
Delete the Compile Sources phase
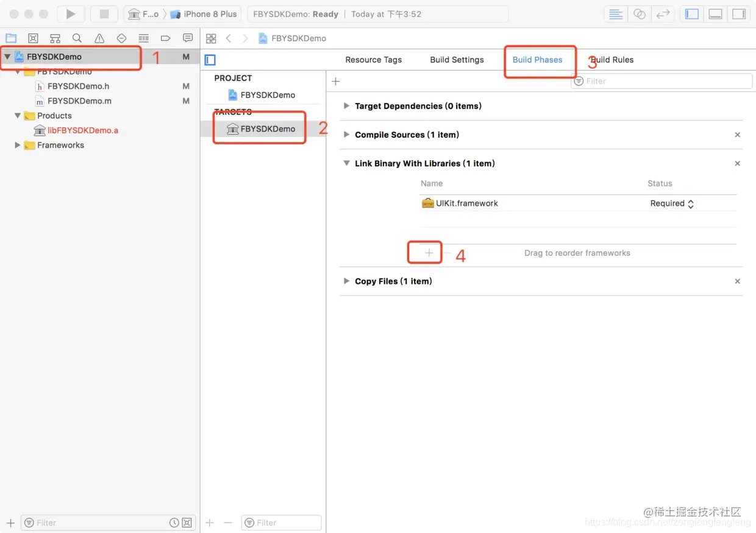(738, 135)
